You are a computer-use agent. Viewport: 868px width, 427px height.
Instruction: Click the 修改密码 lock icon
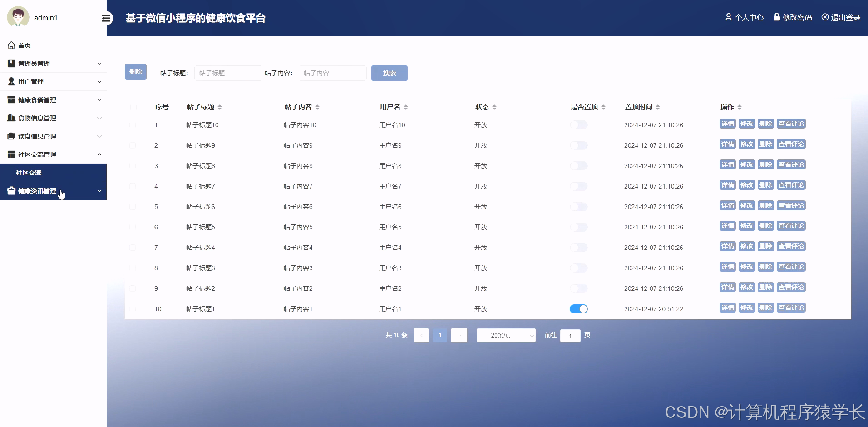777,17
